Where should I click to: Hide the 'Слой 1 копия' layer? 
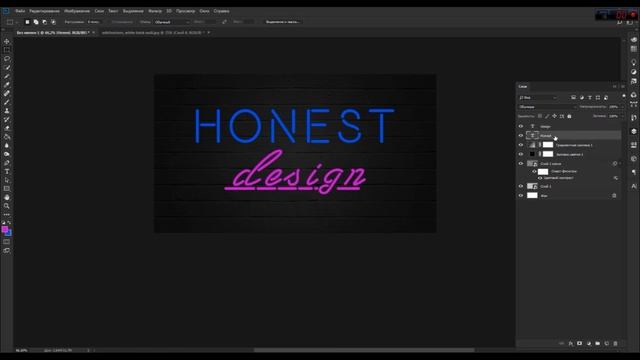point(521,164)
